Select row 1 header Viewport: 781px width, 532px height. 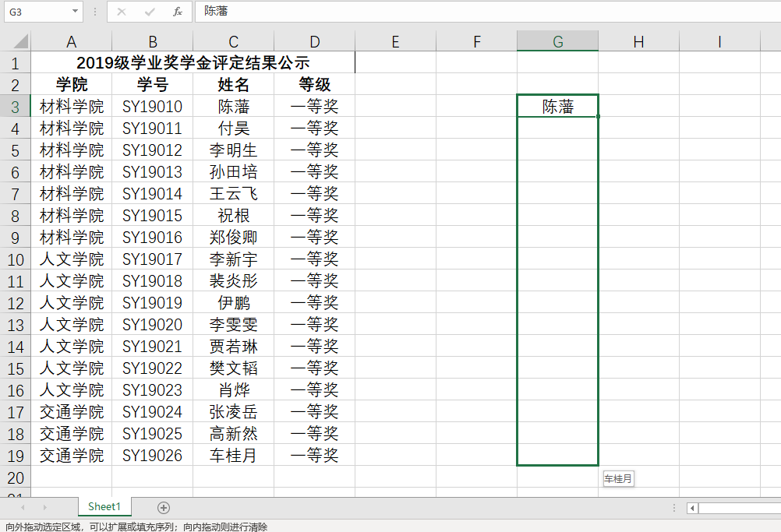click(15, 63)
